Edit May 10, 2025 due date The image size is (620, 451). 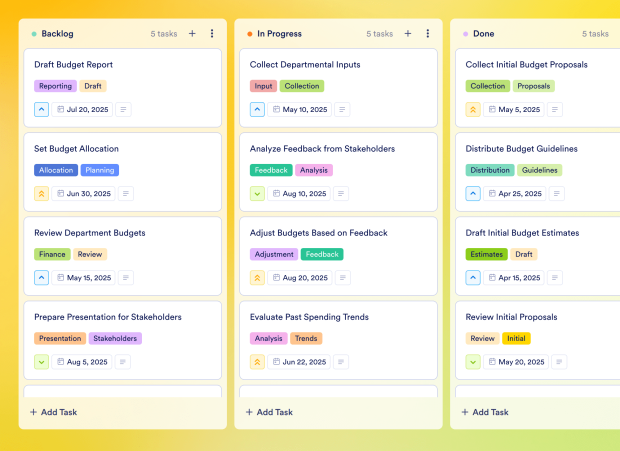[300, 109]
